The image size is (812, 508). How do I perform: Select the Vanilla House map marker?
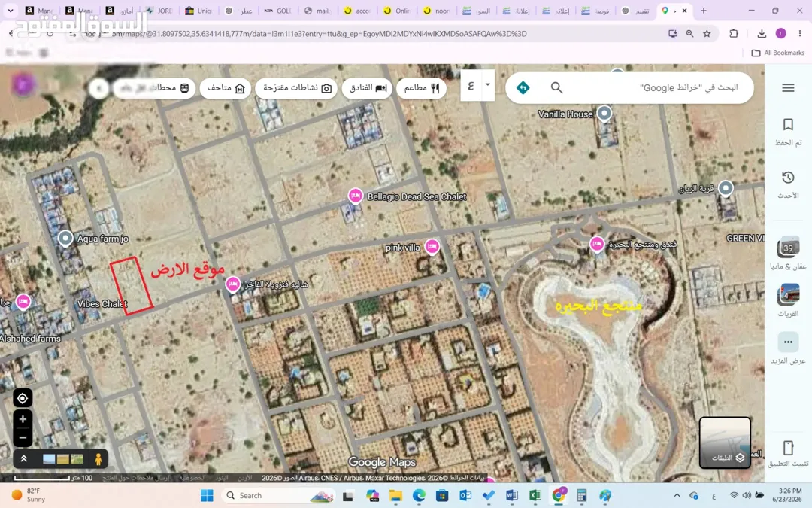click(604, 113)
